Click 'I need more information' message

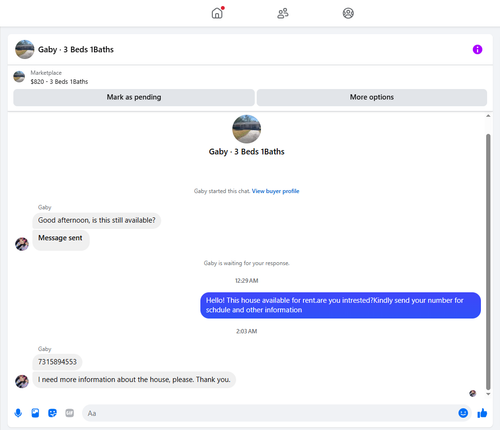click(x=134, y=380)
